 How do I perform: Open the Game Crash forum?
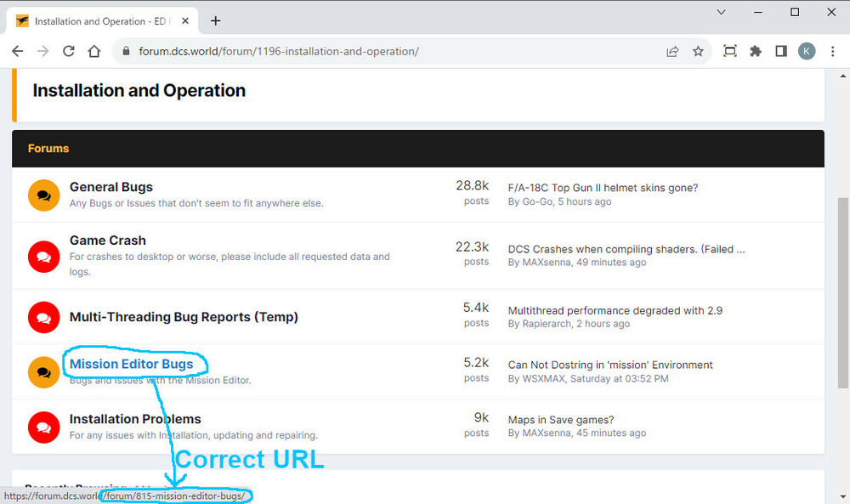tap(108, 240)
